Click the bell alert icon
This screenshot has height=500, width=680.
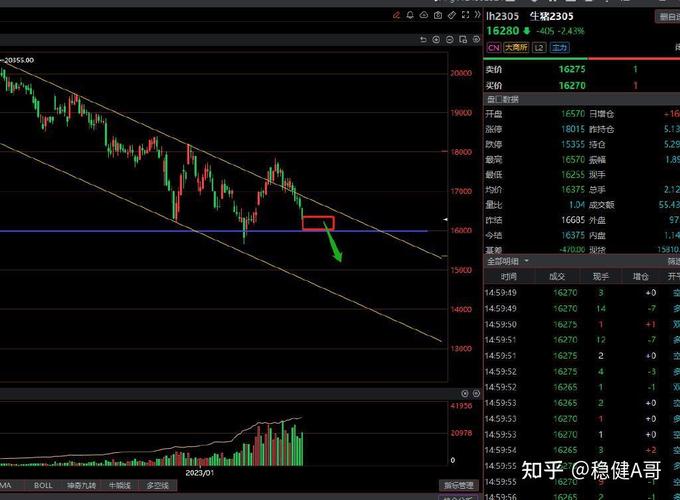tap(410, 15)
